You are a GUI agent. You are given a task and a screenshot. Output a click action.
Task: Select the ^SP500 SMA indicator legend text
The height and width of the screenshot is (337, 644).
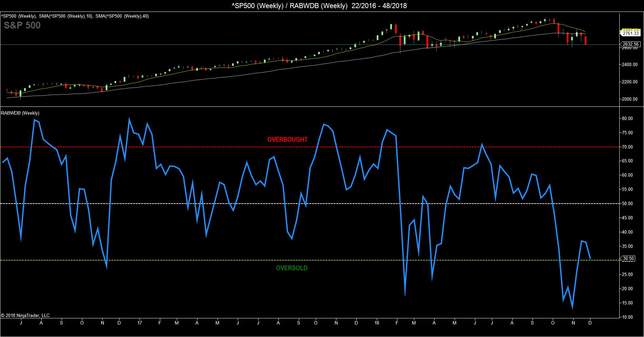75,16
